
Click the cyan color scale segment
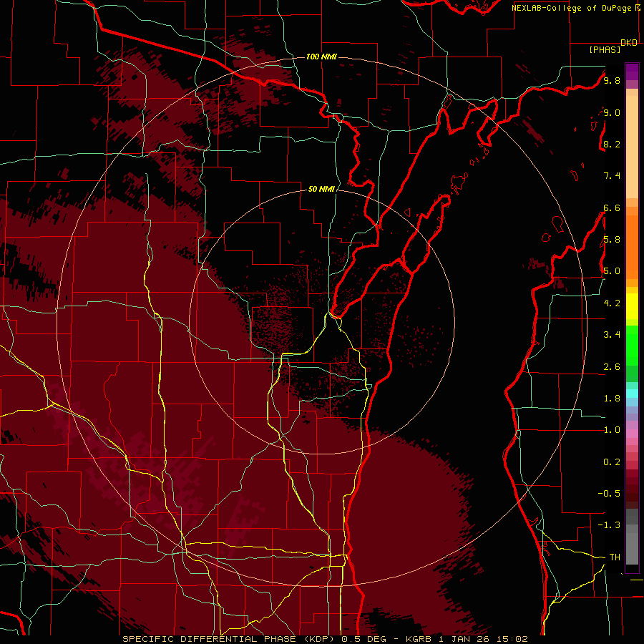coord(632,394)
